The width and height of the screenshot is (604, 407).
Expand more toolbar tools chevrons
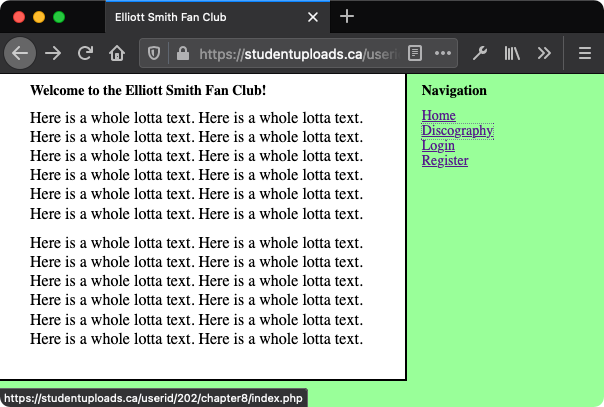(544, 53)
